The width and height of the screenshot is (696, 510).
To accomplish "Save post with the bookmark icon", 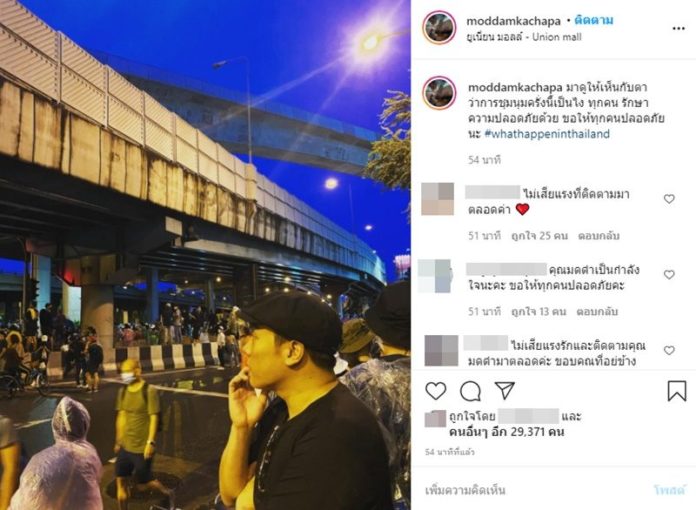I will 676,391.
